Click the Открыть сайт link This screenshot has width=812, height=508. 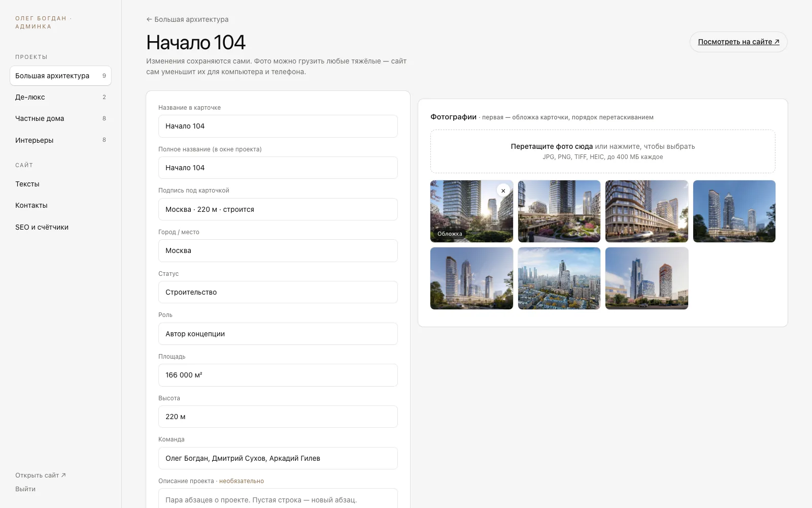pos(41,475)
